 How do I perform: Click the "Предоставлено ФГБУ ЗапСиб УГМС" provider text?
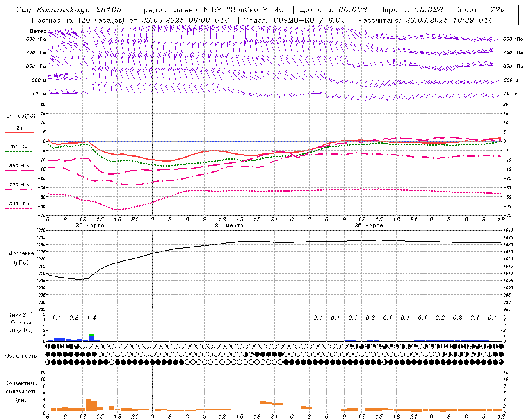click(213, 10)
